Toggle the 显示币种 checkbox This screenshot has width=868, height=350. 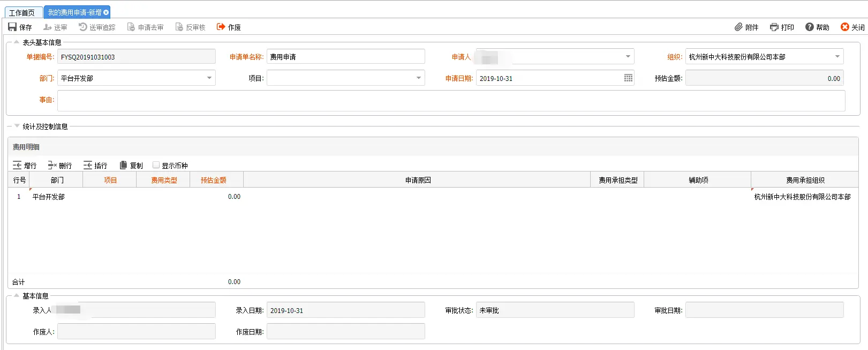click(156, 165)
